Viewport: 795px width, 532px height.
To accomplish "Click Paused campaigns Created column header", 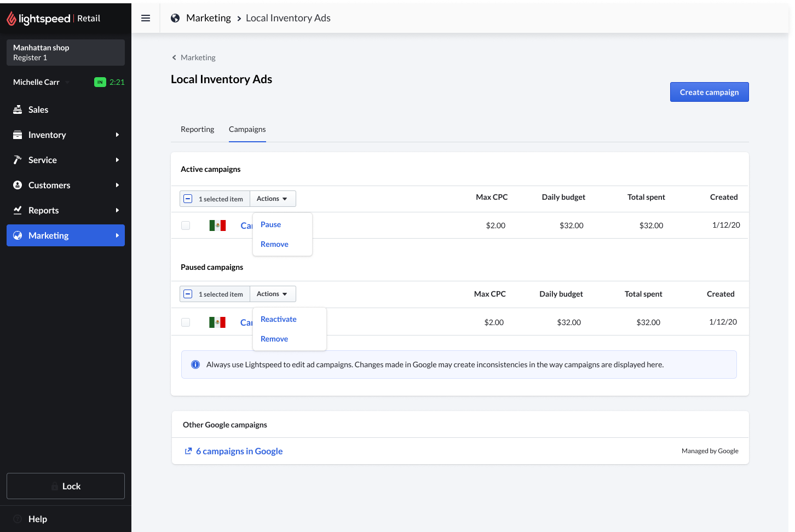I will (x=721, y=294).
